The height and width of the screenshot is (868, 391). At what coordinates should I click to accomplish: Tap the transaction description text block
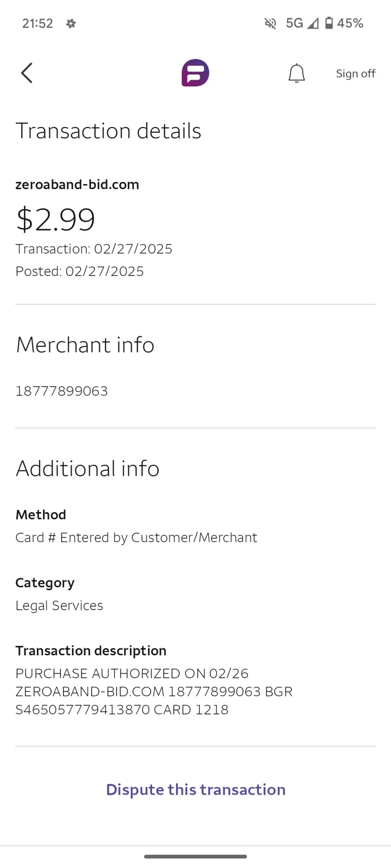pos(154,691)
